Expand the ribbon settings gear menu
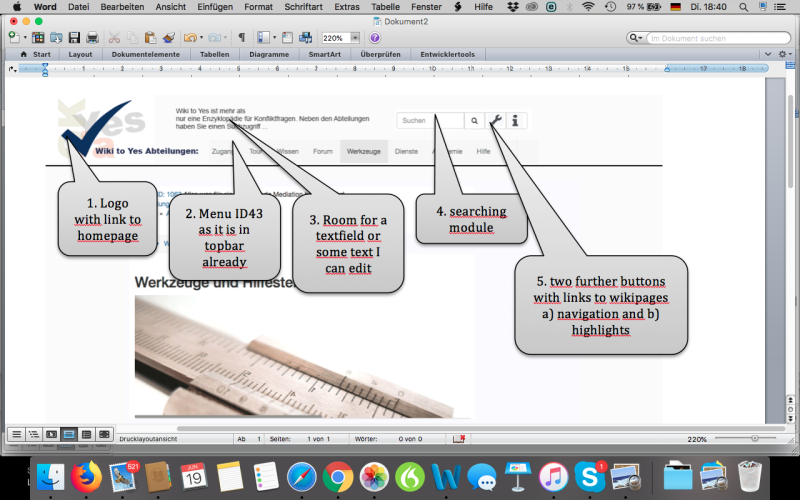800x500 pixels. (x=783, y=54)
